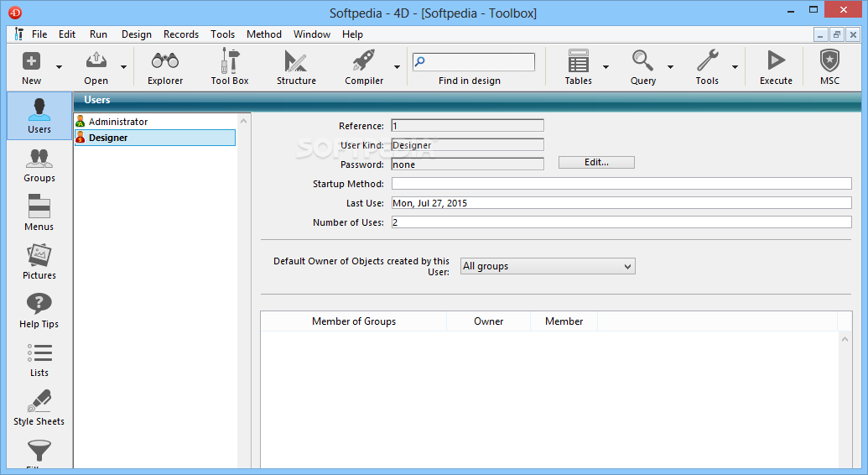Open the Style Sheets sidebar page
The height and width of the screenshot is (475, 868).
(39, 408)
